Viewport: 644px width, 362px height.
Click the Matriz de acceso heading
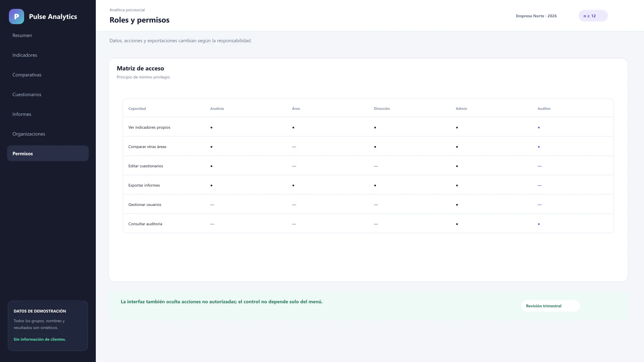(x=140, y=68)
